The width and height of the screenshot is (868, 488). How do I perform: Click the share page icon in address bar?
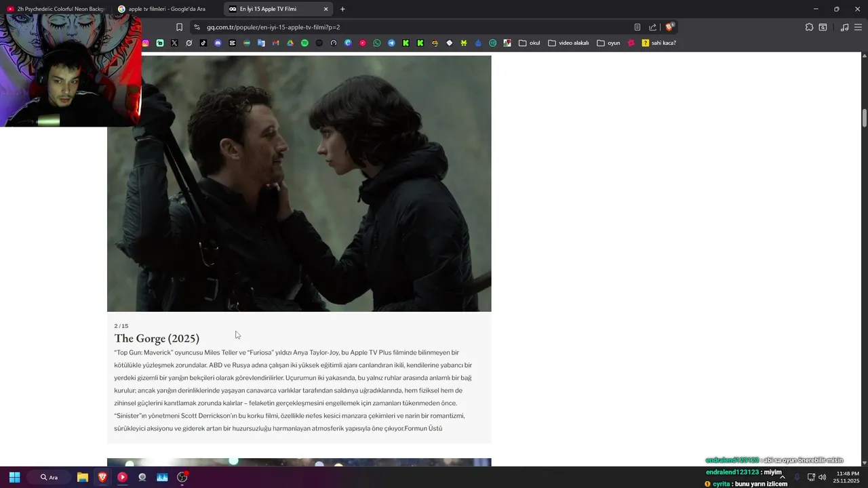tap(652, 27)
